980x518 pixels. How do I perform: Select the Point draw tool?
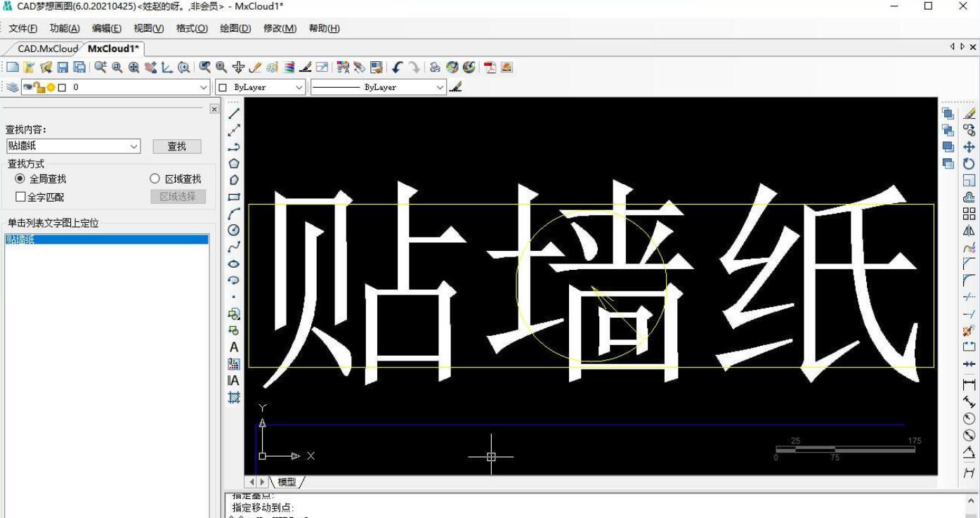click(234, 297)
